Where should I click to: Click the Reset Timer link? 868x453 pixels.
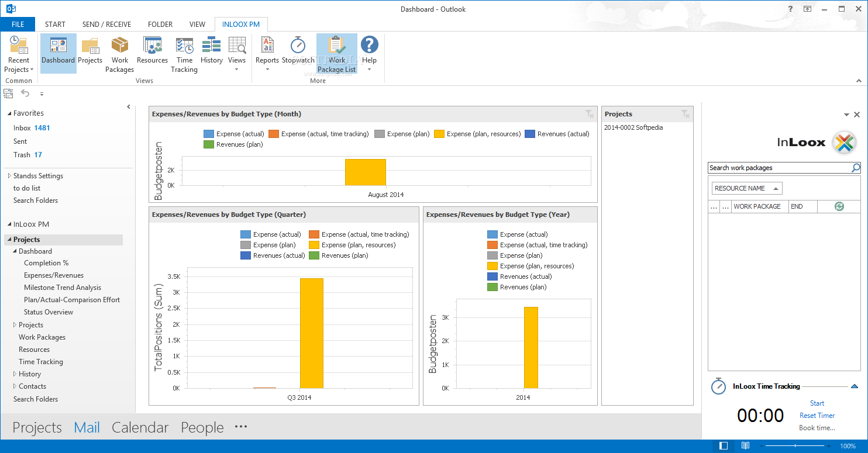[817, 416]
